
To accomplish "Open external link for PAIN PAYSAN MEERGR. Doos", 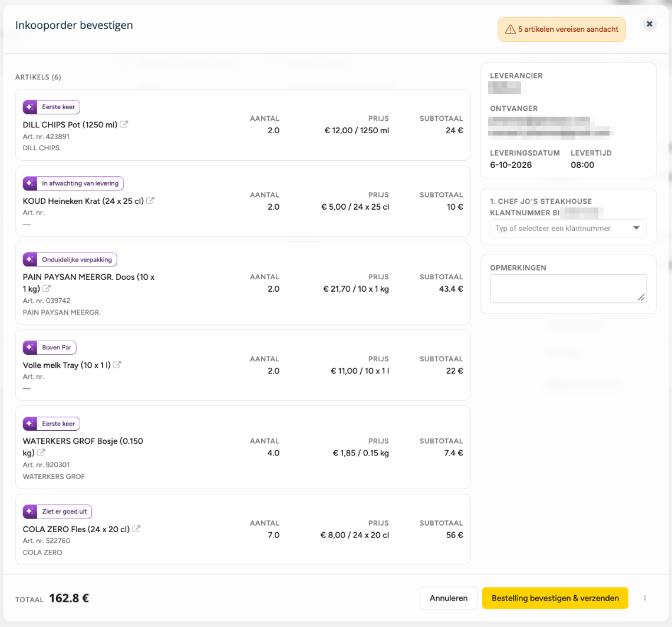I will pos(47,288).
